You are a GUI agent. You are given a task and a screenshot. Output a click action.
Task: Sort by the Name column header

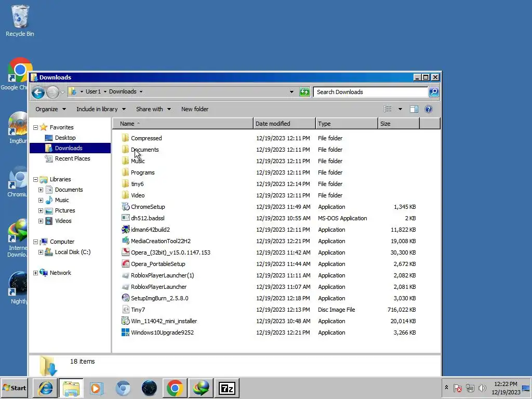pos(182,124)
